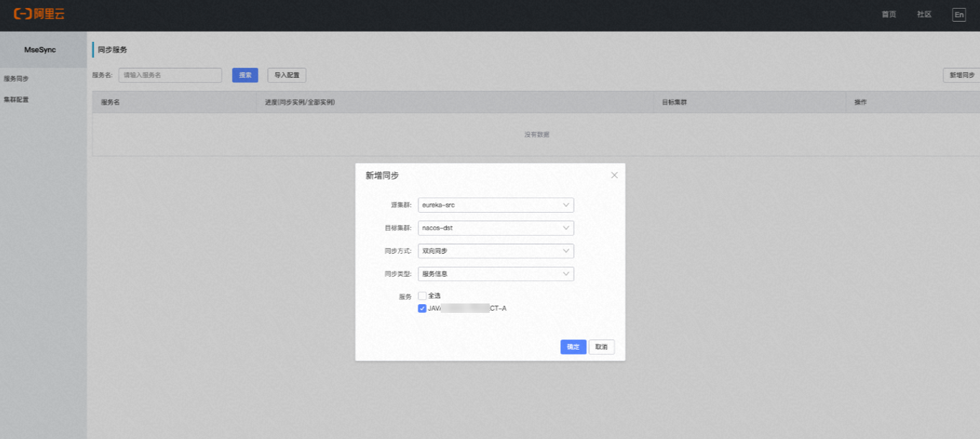980x439 pixels.
Task: Enable the 全选 select-all checkbox
Action: point(421,295)
